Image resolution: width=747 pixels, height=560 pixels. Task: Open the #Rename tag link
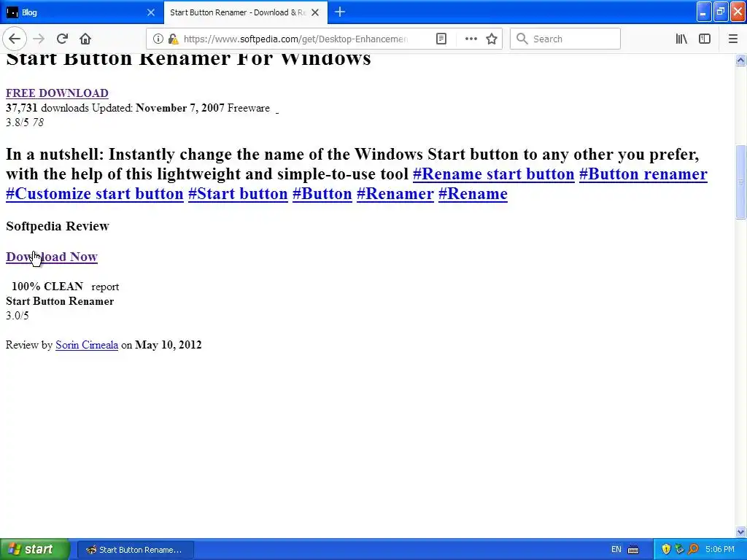click(x=473, y=194)
